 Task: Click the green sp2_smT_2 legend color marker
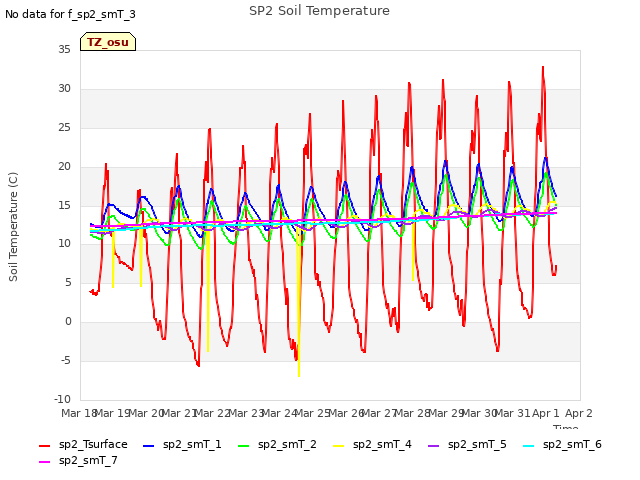(244, 446)
